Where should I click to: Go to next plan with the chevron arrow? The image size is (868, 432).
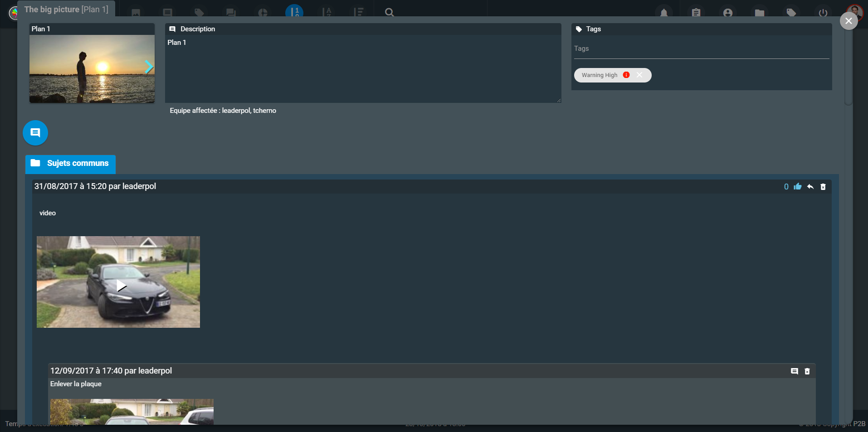[149, 67]
